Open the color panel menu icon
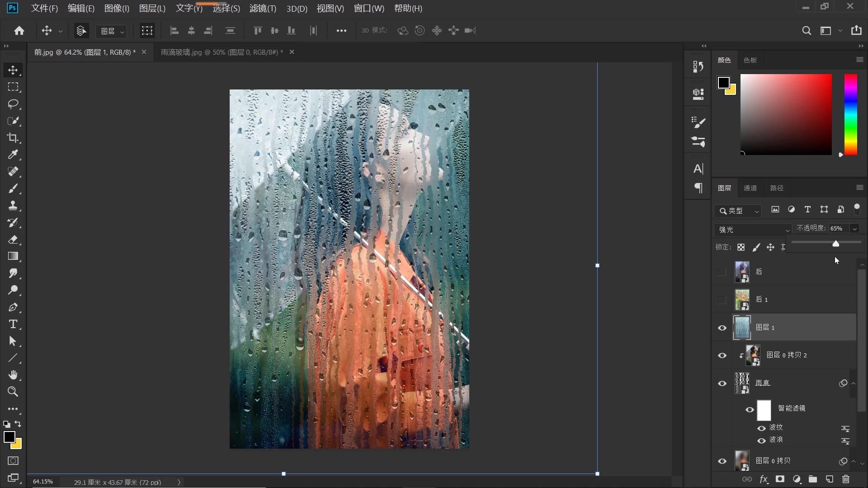This screenshot has height=488, width=868. pyautogui.click(x=859, y=60)
